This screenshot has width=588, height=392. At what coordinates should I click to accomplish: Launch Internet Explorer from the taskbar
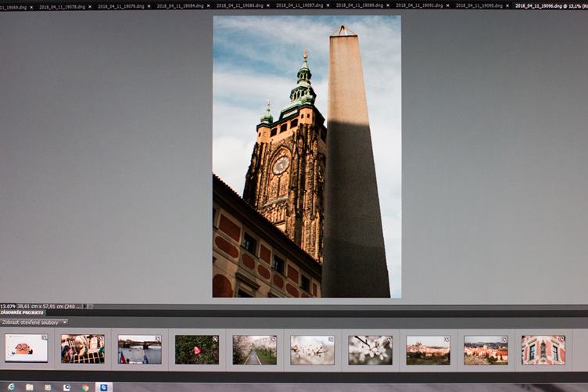tap(10, 387)
